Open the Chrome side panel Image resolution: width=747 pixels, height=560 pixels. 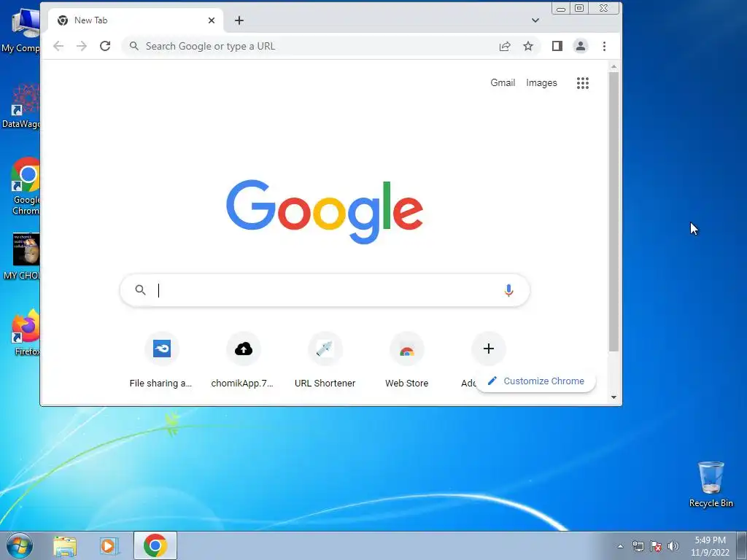click(557, 46)
